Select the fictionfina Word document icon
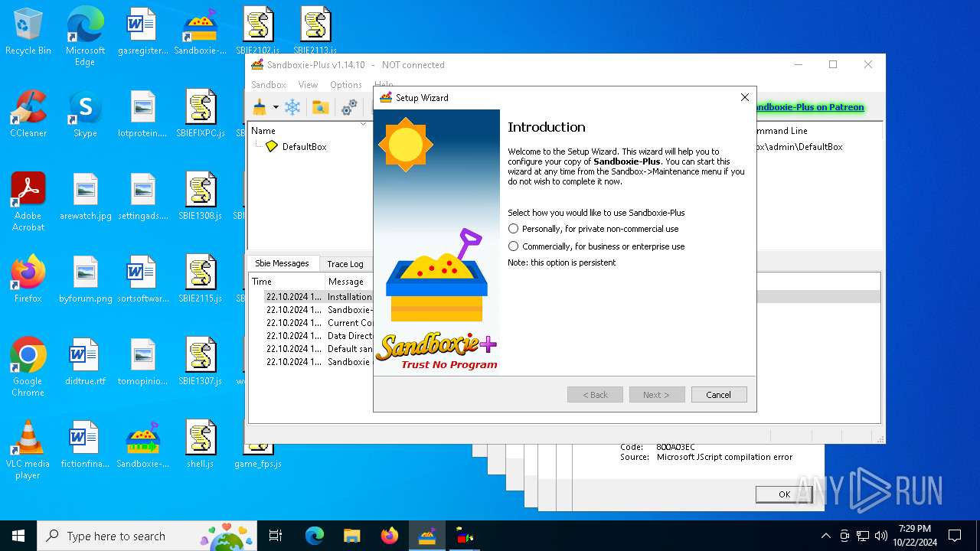Viewport: 980px width, 551px height. (85, 445)
